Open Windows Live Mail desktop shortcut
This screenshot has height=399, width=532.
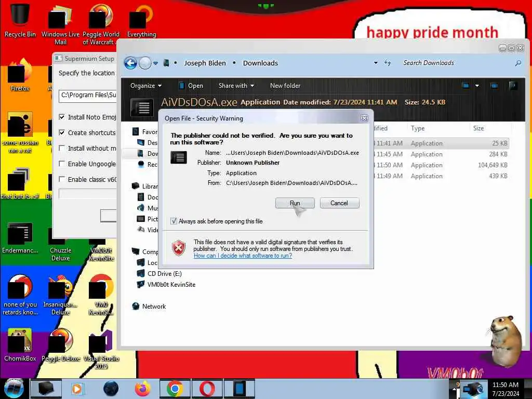tap(60, 24)
